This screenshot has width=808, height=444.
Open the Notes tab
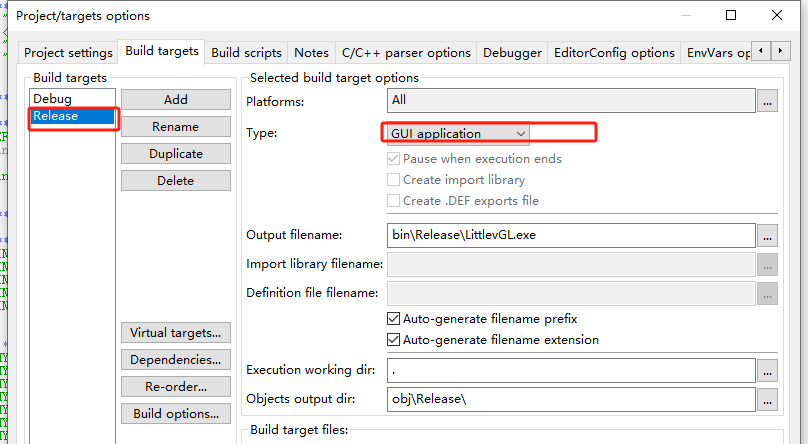pos(311,53)
